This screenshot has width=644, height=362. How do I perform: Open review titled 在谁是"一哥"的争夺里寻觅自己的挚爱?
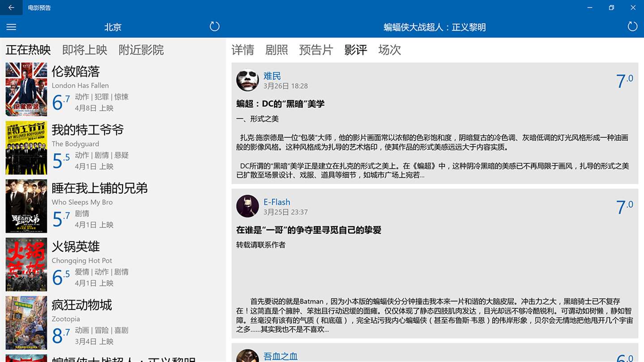(309, 230)
